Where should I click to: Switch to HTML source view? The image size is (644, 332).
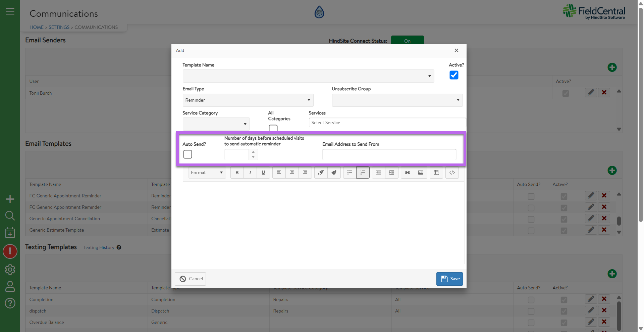point(452,173)
